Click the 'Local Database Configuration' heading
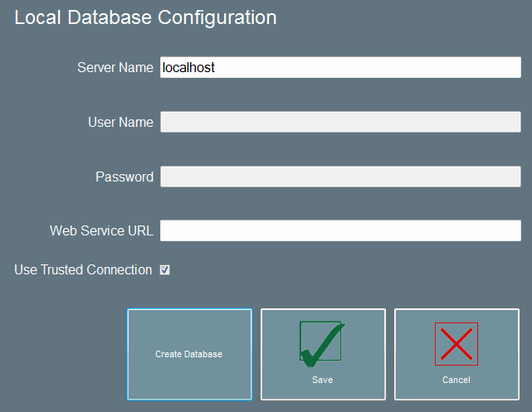The width and height of the screenshot is (532, 412). point(145,17)
